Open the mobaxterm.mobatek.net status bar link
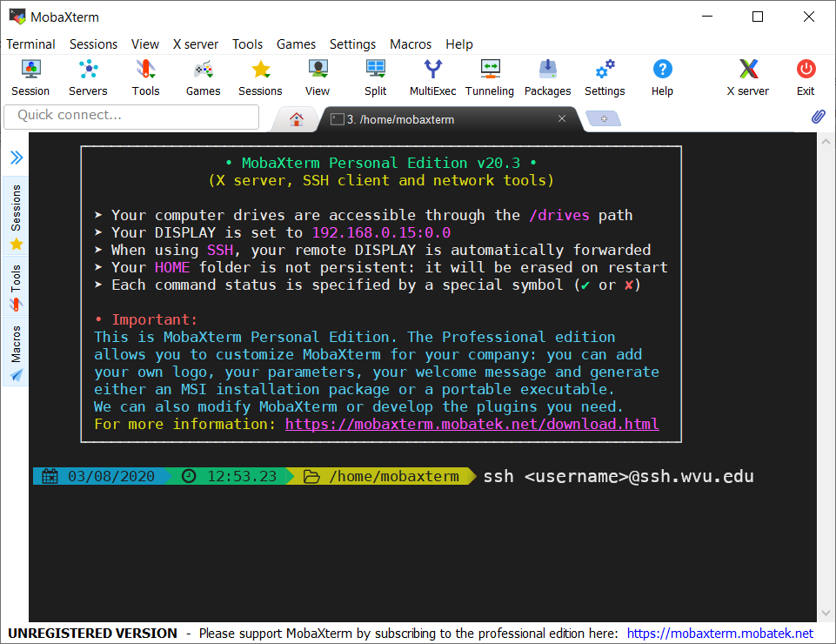Image resolution: width=836 pixels, height=644 pixels. [x=719, y=634]
